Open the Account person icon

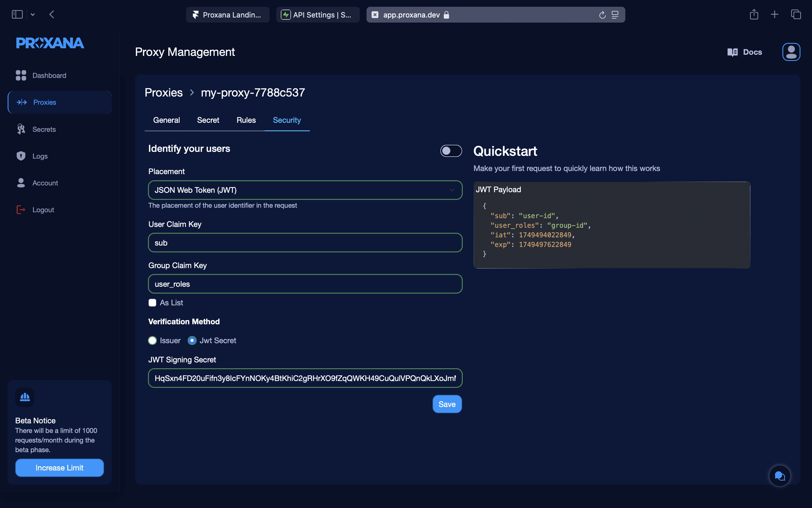click(x=21, y=183)
